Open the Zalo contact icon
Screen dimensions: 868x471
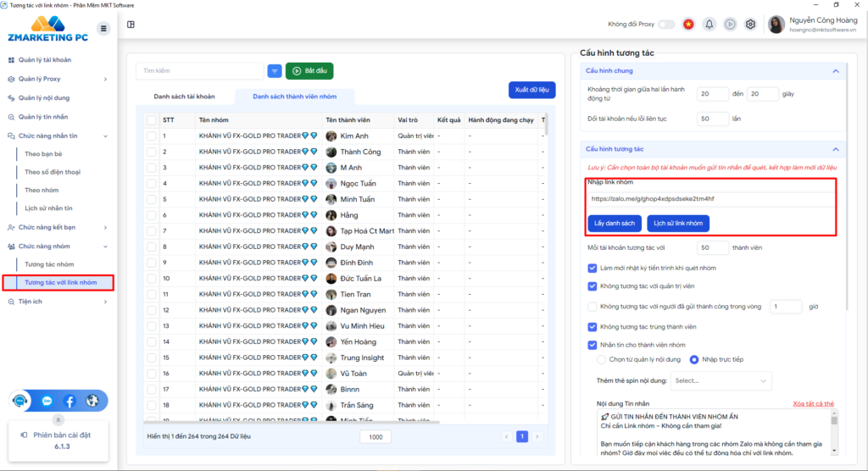pyautogui.click(x=47, y=402)
